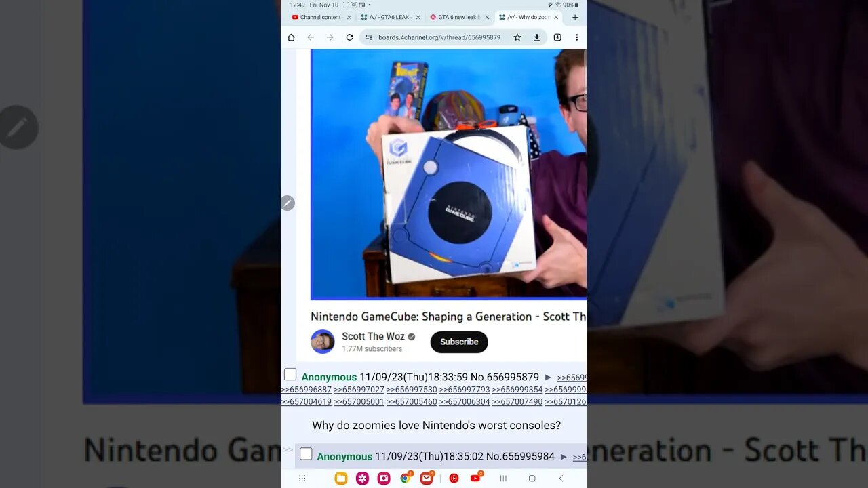Follow reply link >>656997793
Viewport: 868px width, 488px height.
pos(465,390)
